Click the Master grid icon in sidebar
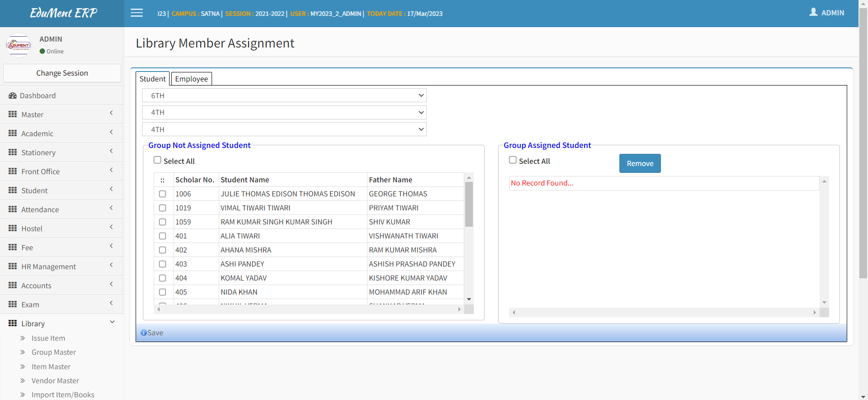 [13, 114]
